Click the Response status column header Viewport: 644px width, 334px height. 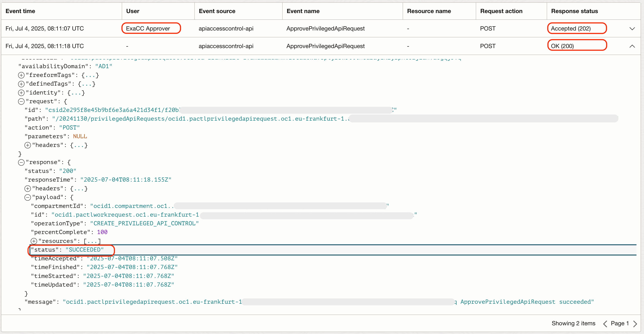coord(574,11)
